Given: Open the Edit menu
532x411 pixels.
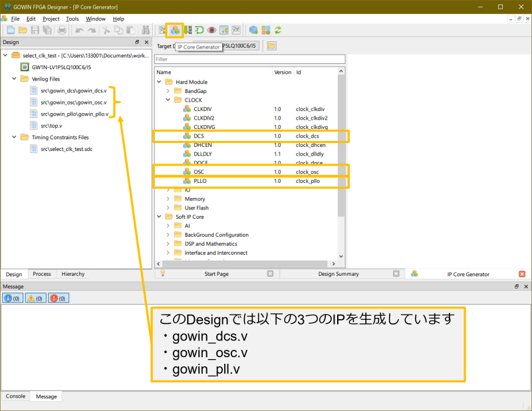Looking at the screenshot, I should [31, 19].
